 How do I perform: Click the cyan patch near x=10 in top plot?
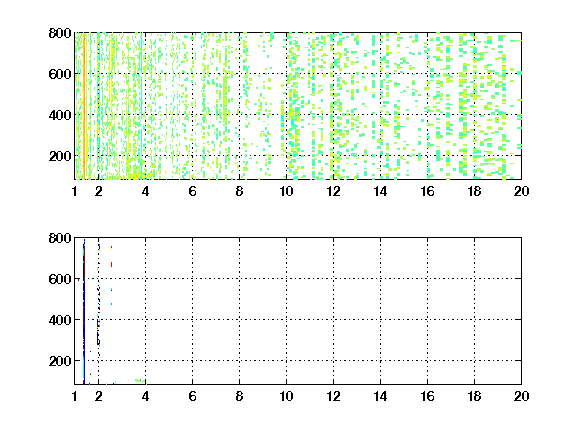(283, 121)
